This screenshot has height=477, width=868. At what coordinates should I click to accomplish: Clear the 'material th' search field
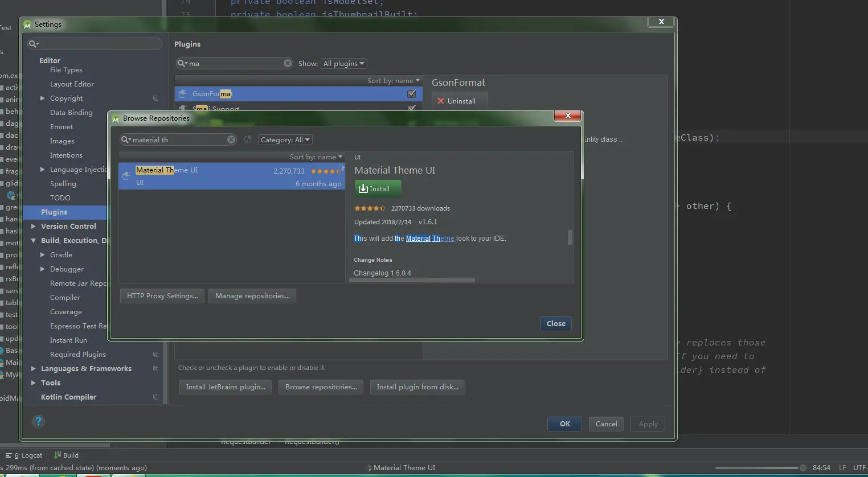click(231, 139)
